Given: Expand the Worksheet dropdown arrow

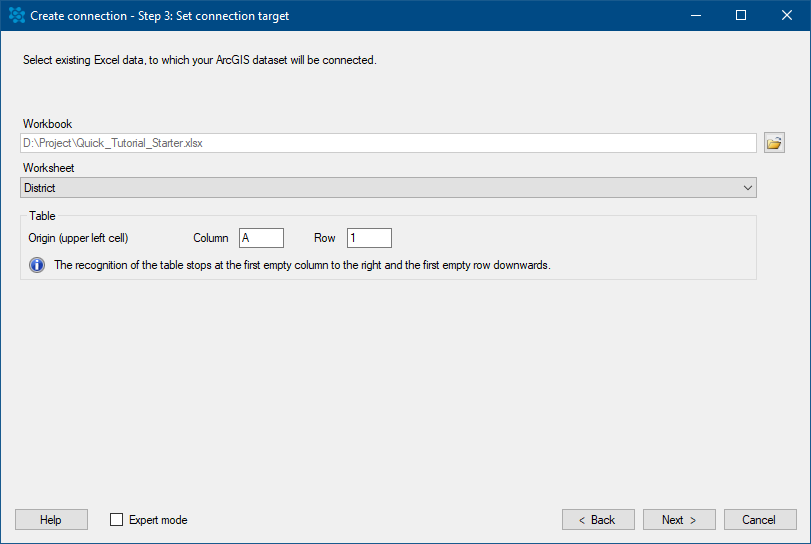Looking at the screenshot, I should point(747,188).
